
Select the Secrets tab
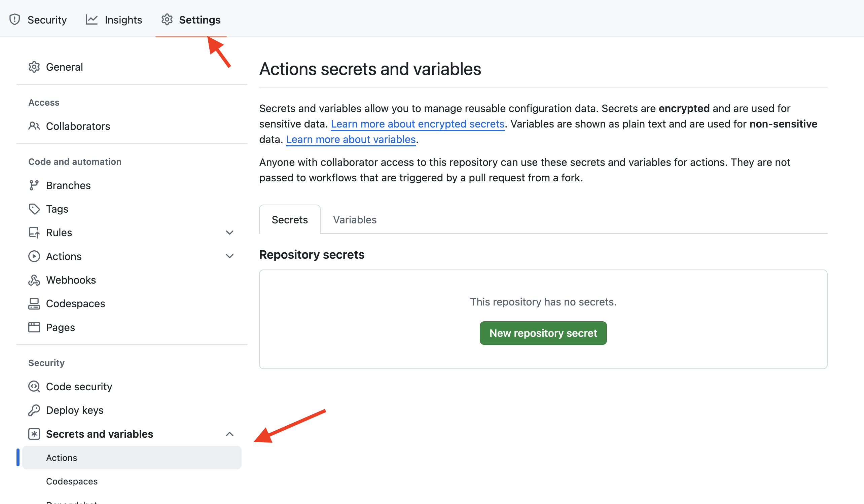(290, 220)
